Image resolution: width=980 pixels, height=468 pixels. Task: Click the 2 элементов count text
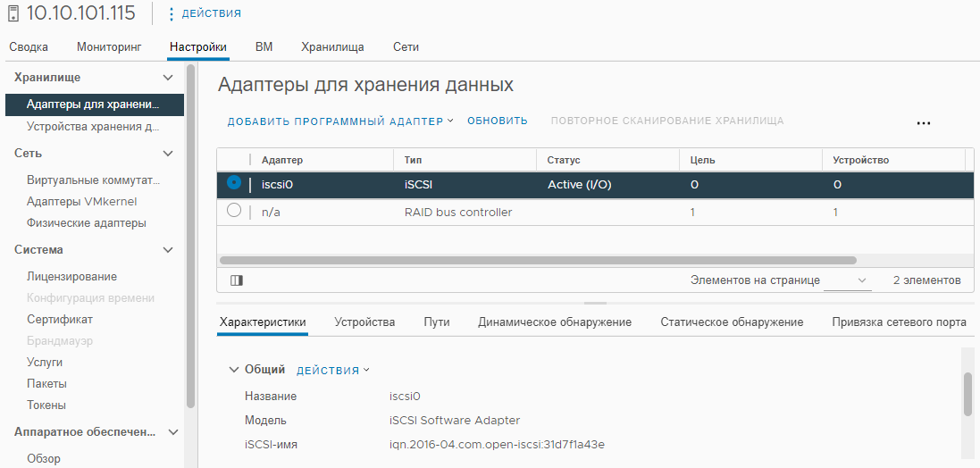tap(927, 280)
